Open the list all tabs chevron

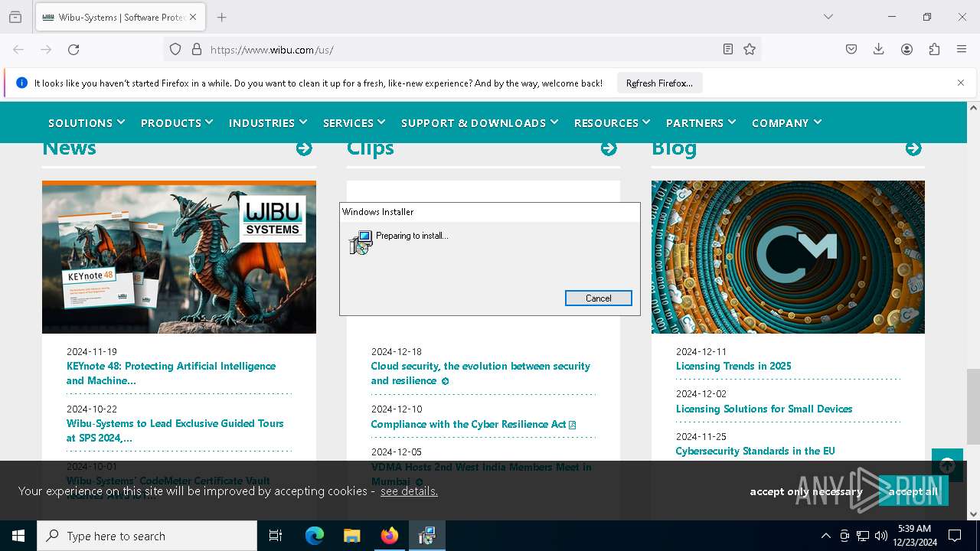click(x=828, y=17)
